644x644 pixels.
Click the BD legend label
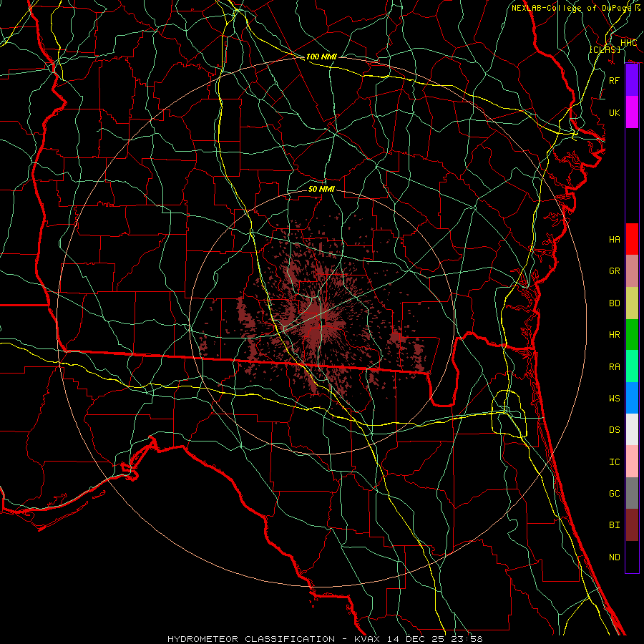pyautogui.click(x=614, y=303)
